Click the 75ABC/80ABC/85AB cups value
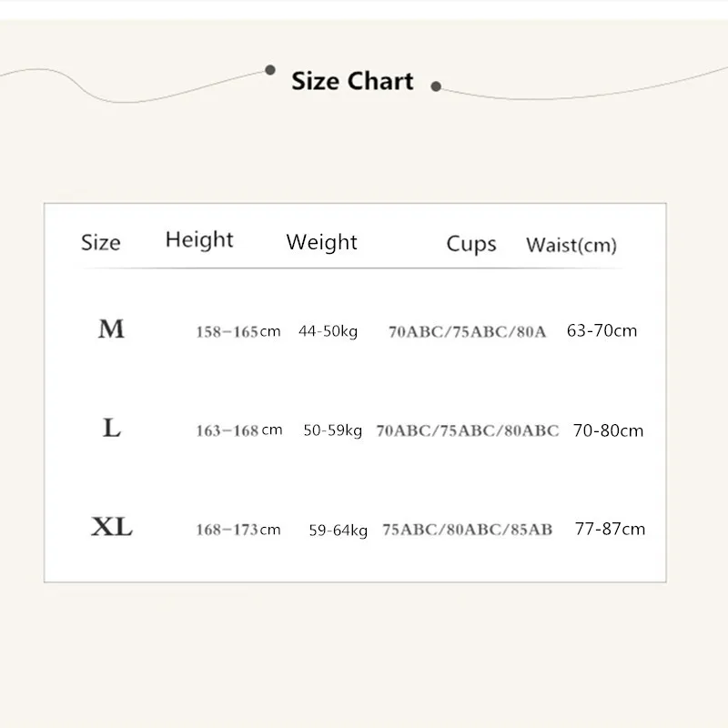728x728 pixels. tap(467, 530)
